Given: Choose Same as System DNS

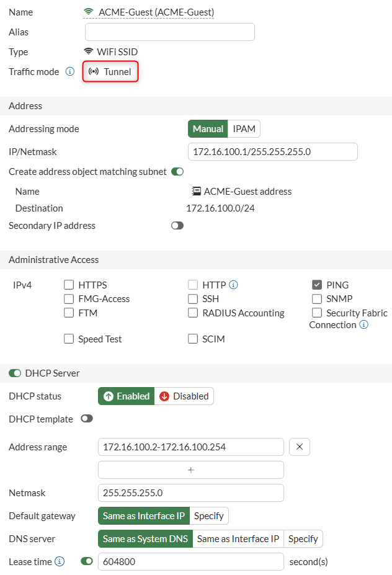Looking at the screenshot, I should click(145, 538).
